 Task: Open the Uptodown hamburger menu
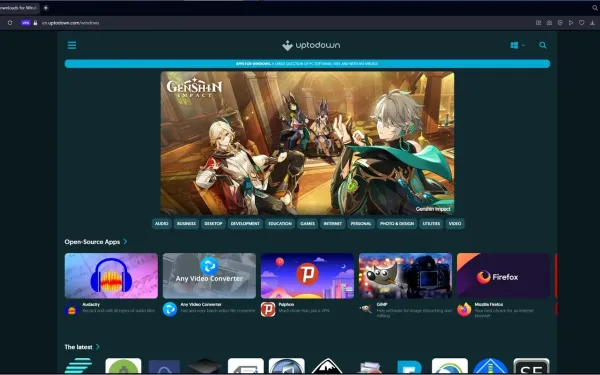click(x=72, y=45)
